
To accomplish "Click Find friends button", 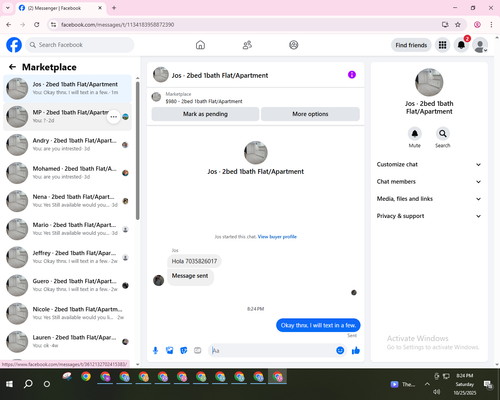I will pos(411,45).
